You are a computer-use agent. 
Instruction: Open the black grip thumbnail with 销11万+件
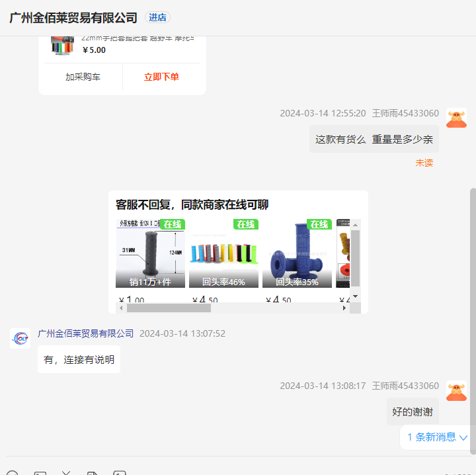[150, 253]
